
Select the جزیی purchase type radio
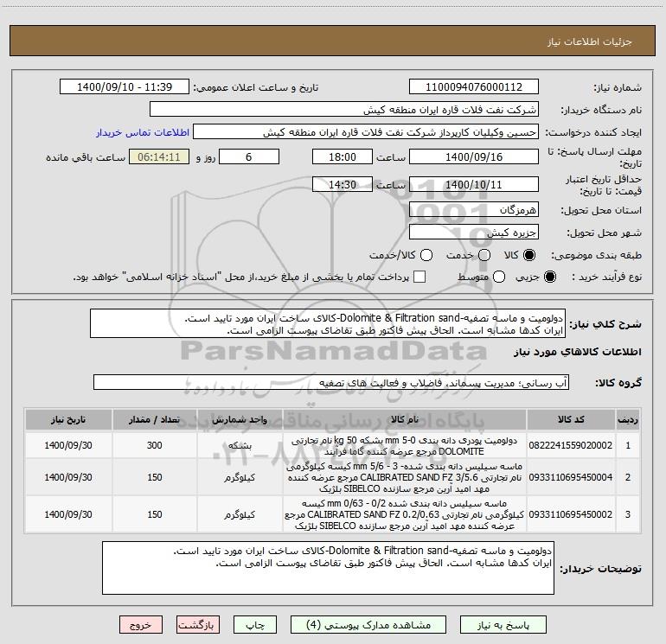[550, 277]
